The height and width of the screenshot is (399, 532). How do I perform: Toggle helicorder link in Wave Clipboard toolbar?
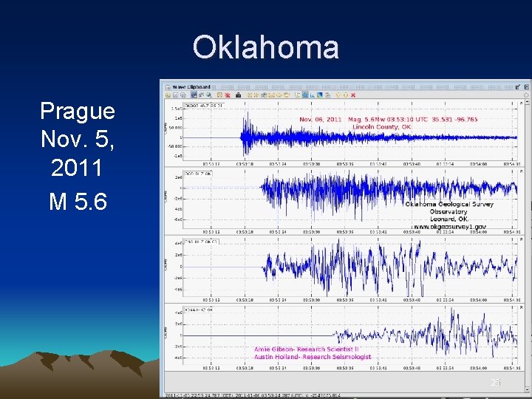click(x=194, y=95)
